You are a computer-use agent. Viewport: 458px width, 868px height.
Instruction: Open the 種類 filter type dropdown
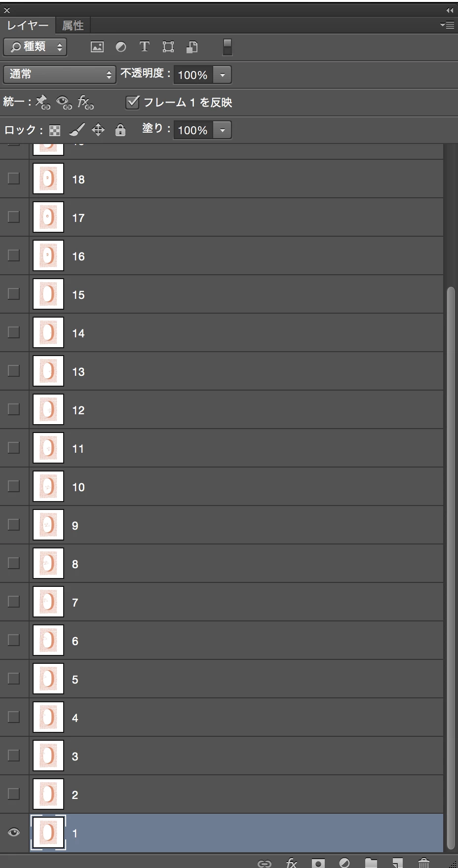pos(35,47)
